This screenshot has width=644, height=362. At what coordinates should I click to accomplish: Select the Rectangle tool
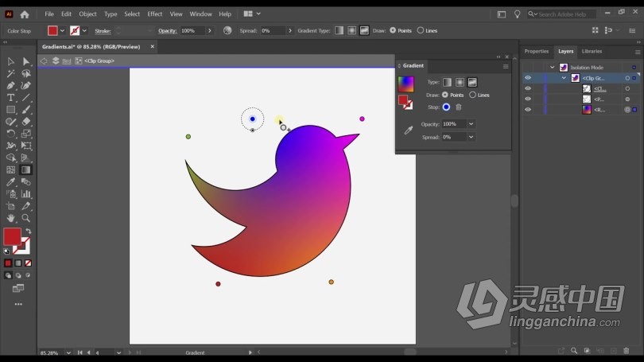click(10, 110)
